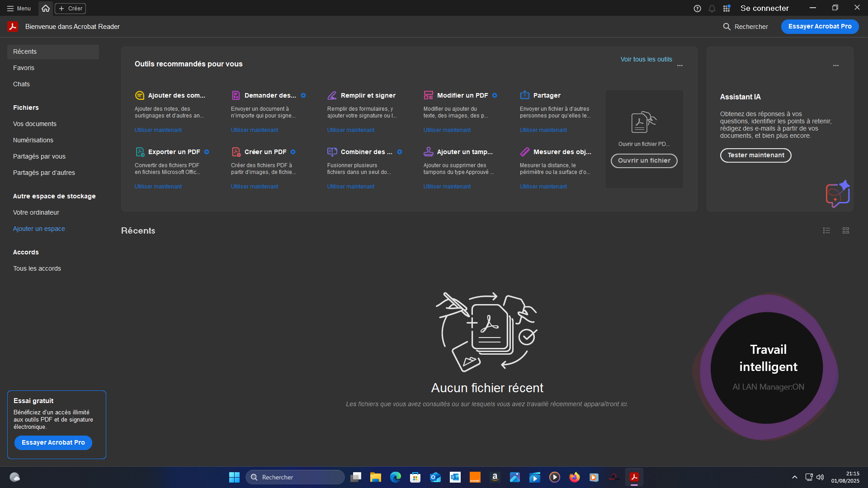Click Voir tous les outils link

pyautogui.click(x=646, y=59)
